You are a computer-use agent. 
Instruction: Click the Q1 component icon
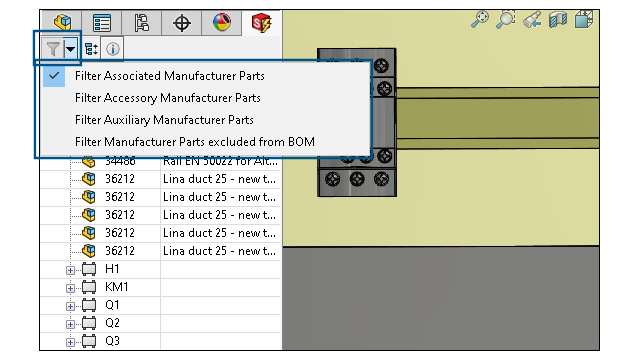pos(89,305)
